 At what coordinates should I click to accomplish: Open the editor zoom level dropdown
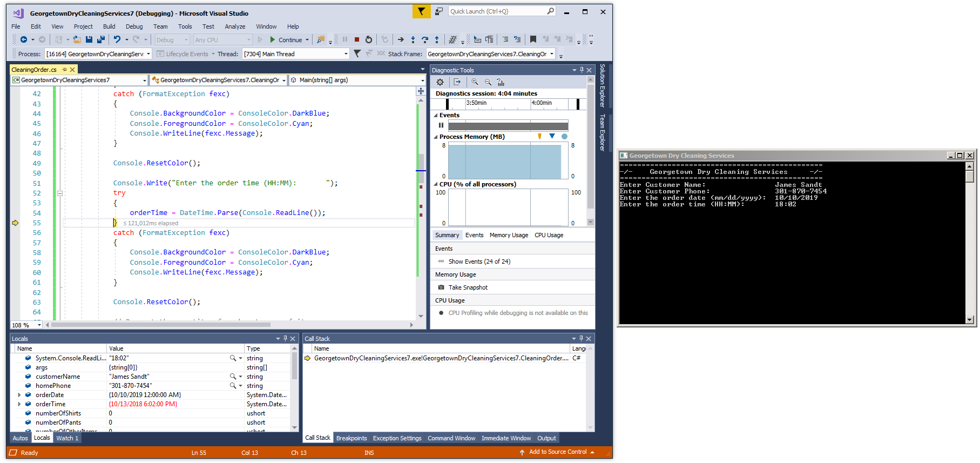pos(39,325)
